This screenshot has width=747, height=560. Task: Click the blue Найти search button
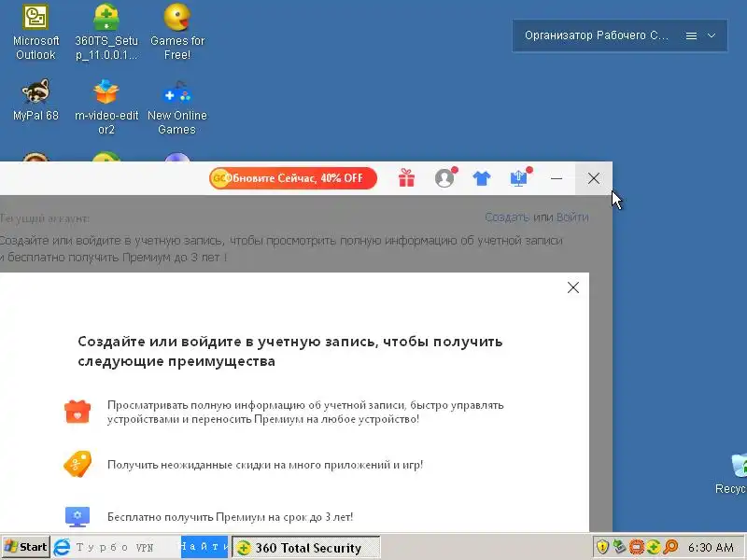pos(204,547)
